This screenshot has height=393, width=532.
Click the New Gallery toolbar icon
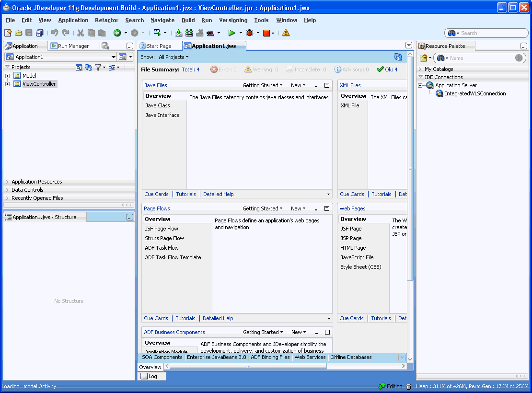(x=8, y=33)
